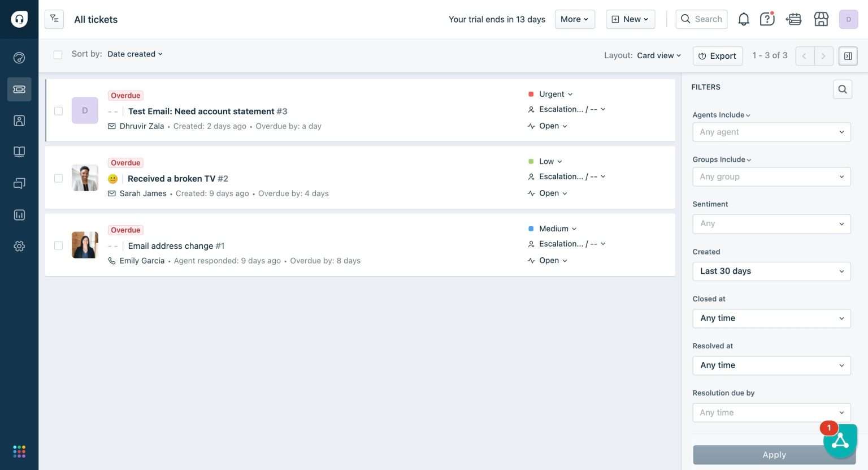Open the Dashboard from the sidebar
The height and width of the screenshot is (470, 868).
tap(19, 57)
